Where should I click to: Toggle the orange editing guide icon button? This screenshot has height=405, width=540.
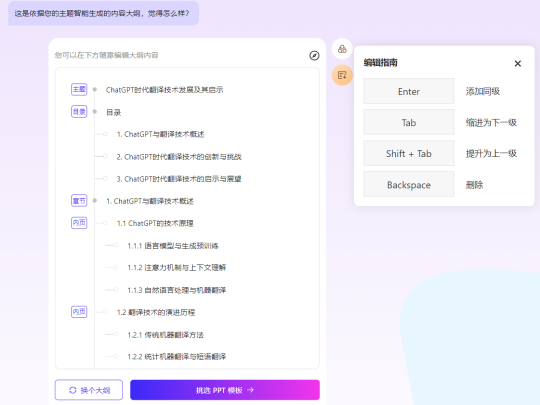click(342, 75)
